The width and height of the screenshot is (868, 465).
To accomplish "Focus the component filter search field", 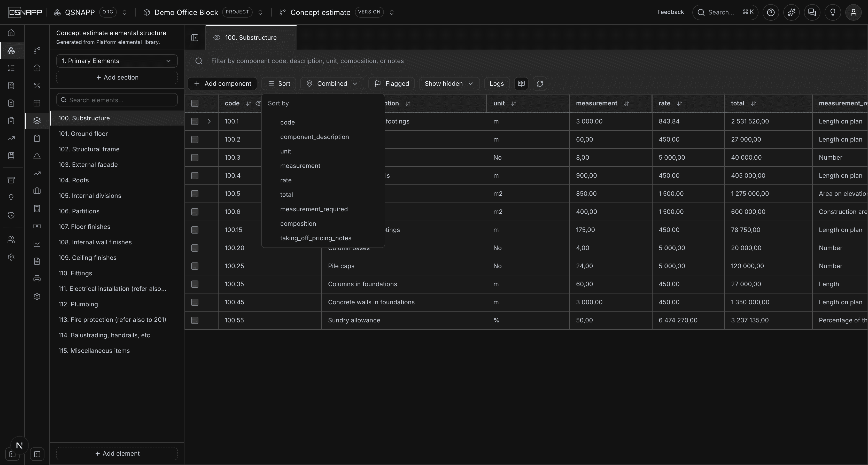I will coord(526,61).
